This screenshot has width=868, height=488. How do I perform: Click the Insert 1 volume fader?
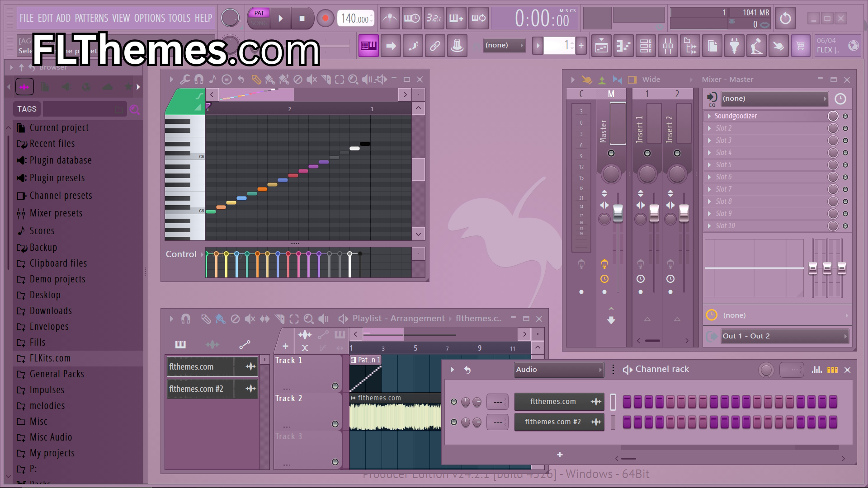click(x=654, y=213)
